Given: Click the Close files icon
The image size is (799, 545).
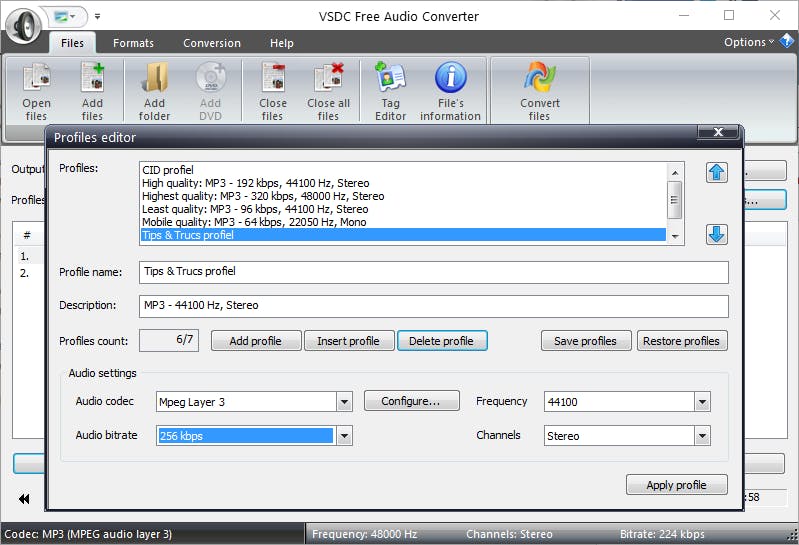Looking at the screenshot, I should [x=273, y=91].
